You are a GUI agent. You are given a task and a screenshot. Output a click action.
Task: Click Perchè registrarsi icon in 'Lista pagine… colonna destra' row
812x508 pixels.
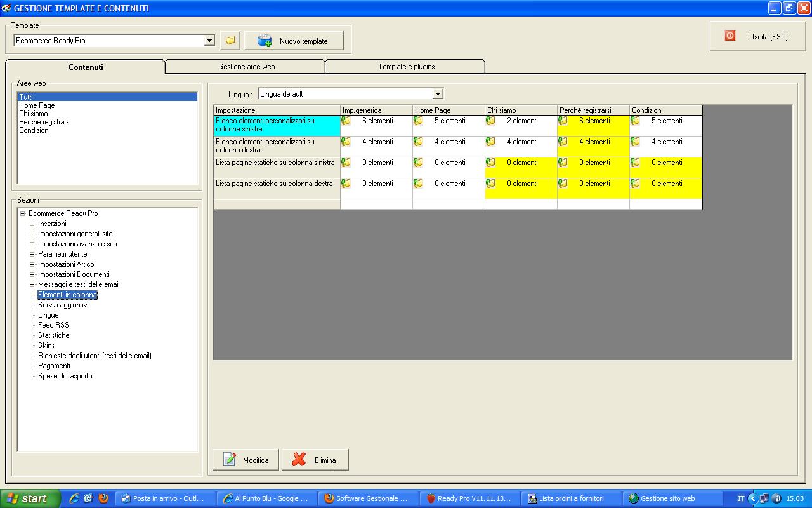[x=563, y=184]
